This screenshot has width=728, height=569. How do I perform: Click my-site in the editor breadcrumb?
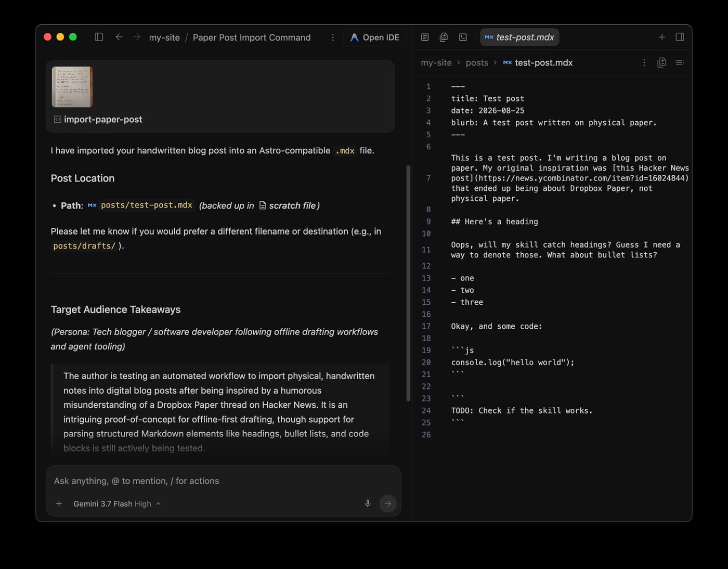[x=436, y=62]
